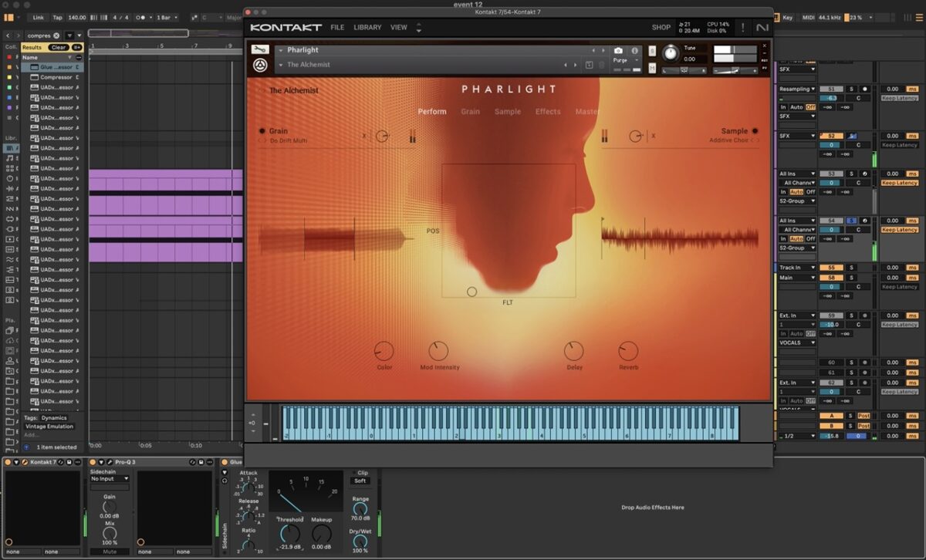The height and width of the screenshot is (560, 926).
Task: Open Kontakt instrument edit wrench icon
Action: click(260, 50)
